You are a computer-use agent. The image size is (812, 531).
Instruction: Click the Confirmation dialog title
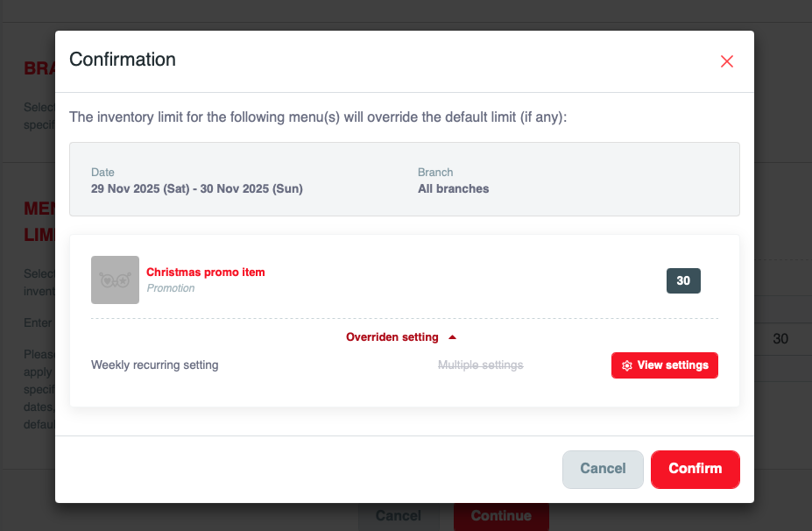click(x=123, y=60)
